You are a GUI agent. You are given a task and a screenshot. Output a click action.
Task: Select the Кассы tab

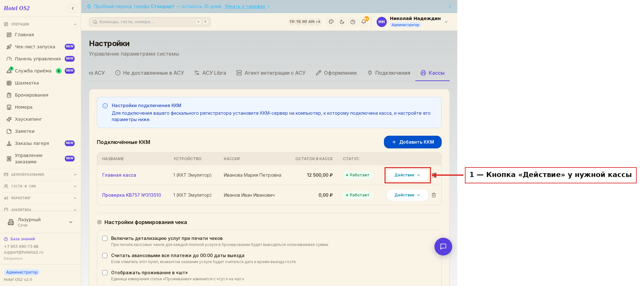click(433, 73)
